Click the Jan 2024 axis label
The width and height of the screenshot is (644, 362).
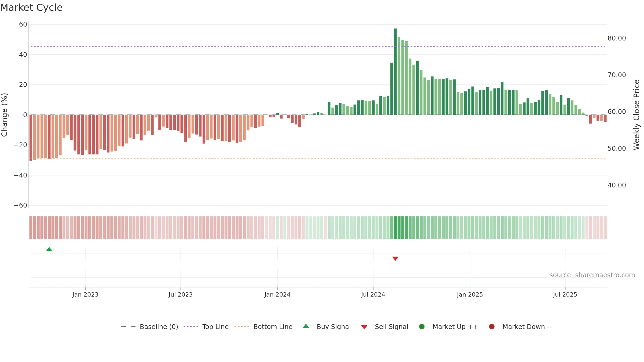277,295
